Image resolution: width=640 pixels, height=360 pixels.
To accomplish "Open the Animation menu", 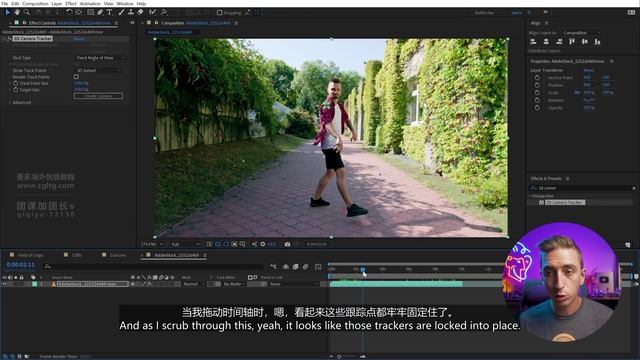I will 90,3.
